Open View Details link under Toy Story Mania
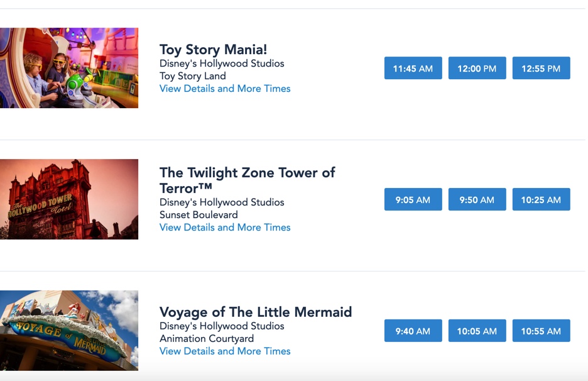The width and height of the screenshot is (588, 381). 225,89
